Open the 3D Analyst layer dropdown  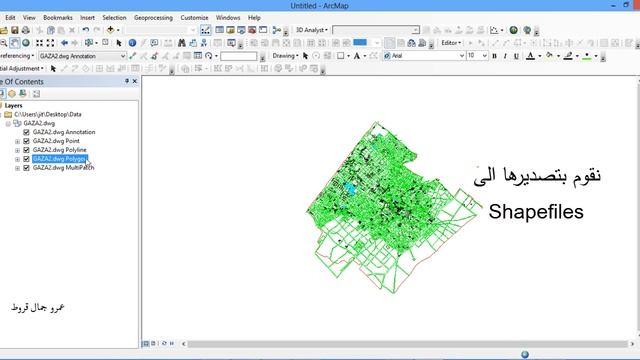pos(415,30)
